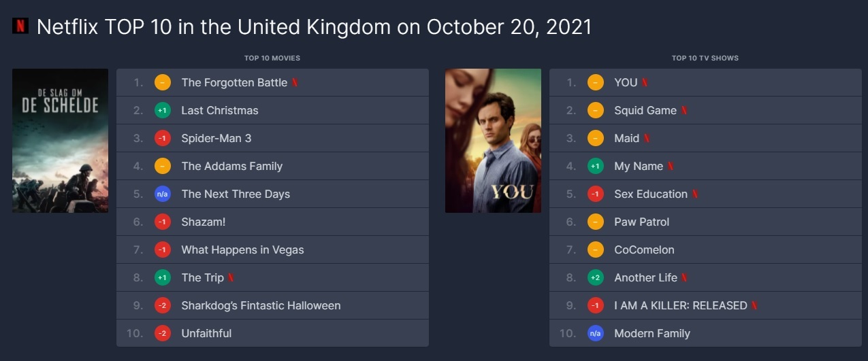868x361 pixels.
Task: Click the De Slag om de Schelde poster
Action: 60,141
